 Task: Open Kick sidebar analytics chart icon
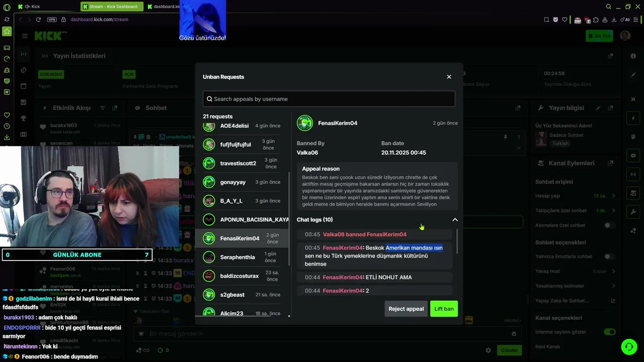(23, 102)
